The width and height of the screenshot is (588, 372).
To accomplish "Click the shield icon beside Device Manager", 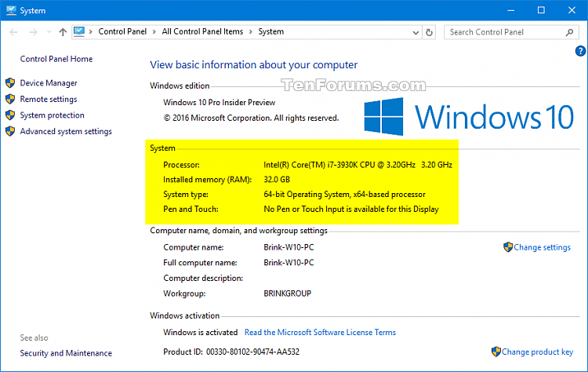I will (x=10, y=82).
